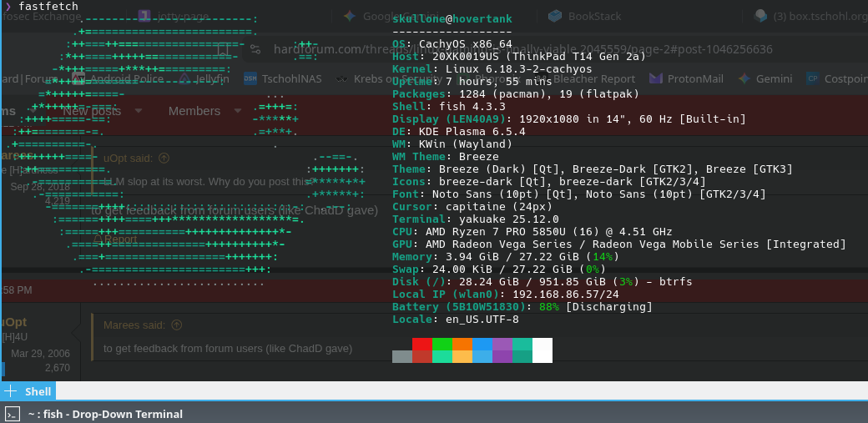The image size is (868, 423).
Task: Click the Report link under the forum post
Action: pos(121,239)
